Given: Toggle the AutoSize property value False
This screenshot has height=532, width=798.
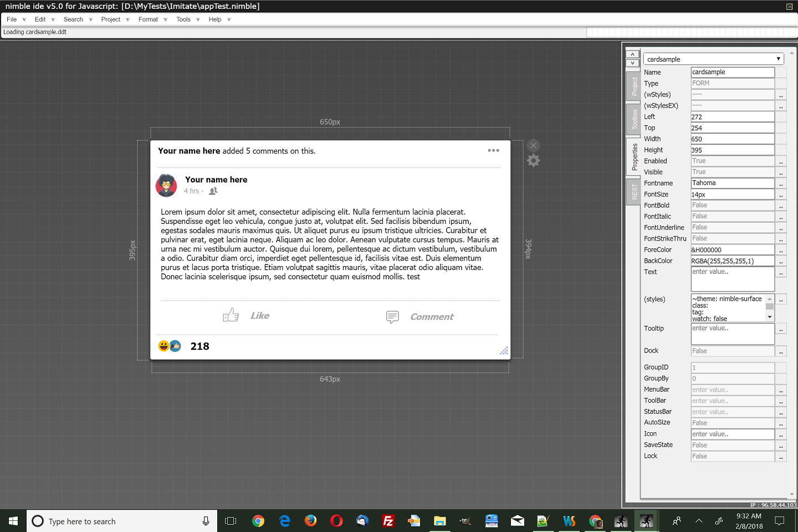Looking at the screenshot, I should point(733,423).
